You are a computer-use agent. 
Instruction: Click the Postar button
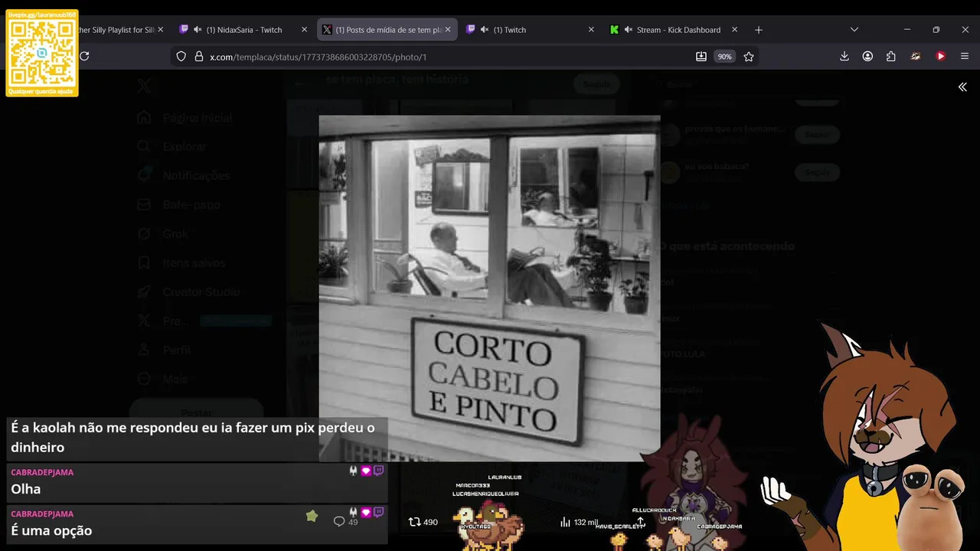click(196, 411)
